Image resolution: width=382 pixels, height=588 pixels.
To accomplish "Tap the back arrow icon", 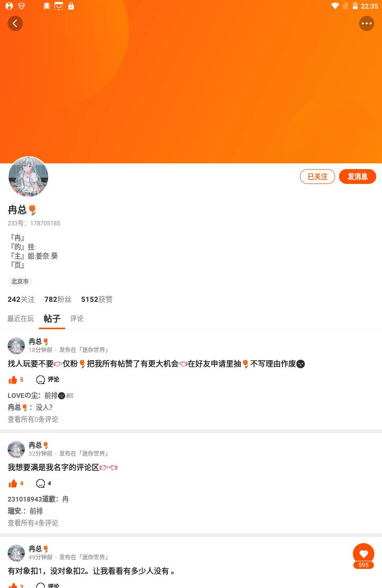I will click(x=15, y=23).
